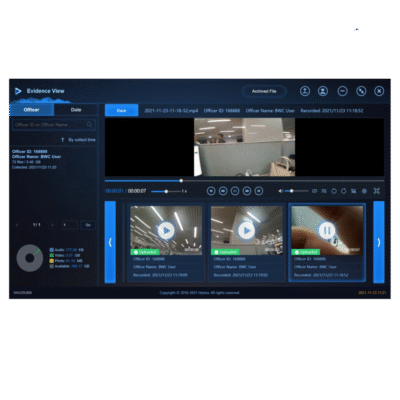This screenshot has height=400, width=400.
Task: Click the date-time stamp in footer
Action: point(372,293)
